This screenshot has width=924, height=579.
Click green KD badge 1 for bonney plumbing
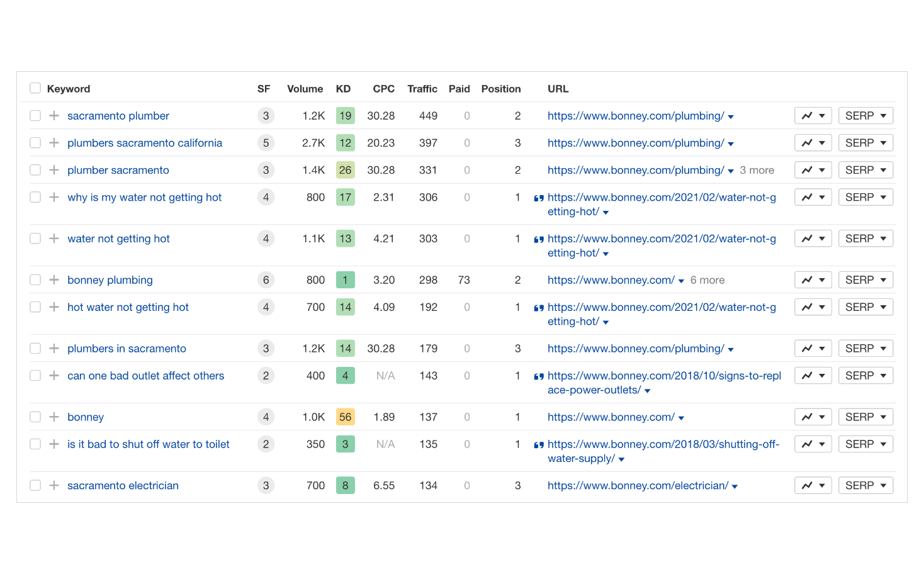pos(346,280)
